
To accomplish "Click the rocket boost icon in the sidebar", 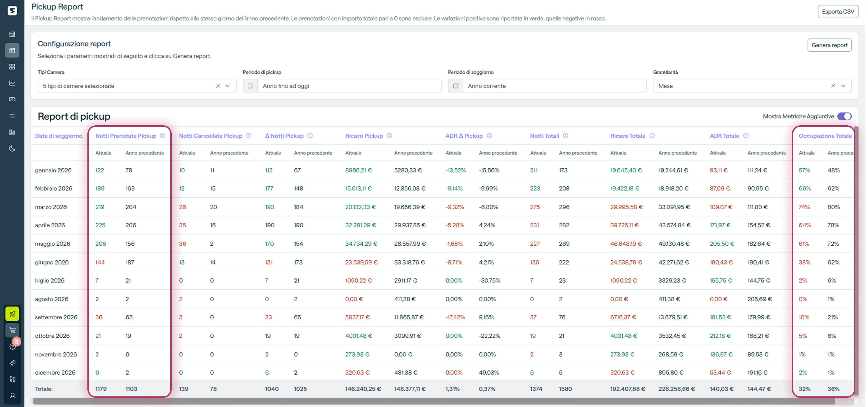I will [x=12, y=314].
